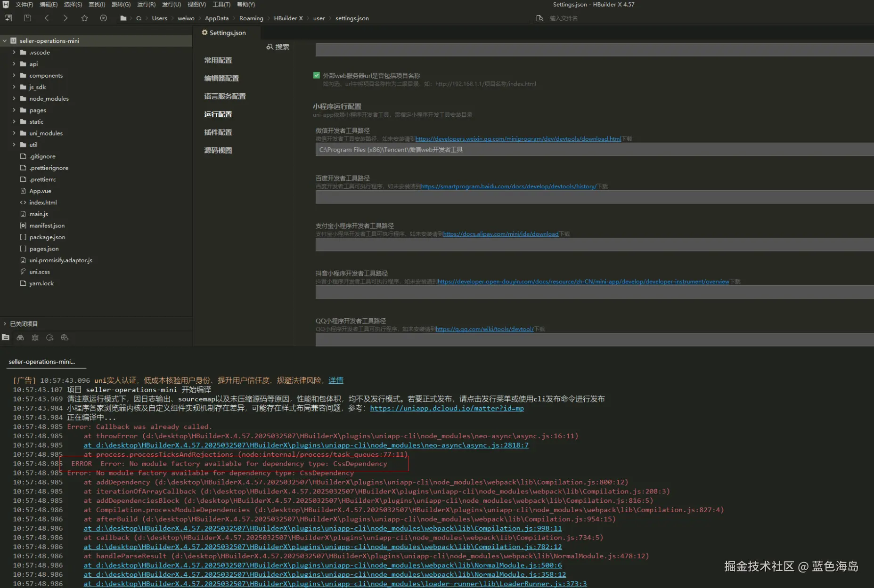Click the search icon labeled 搜索
Image resolution: width=874 pixels, height=588 pixels.
pyautogui.click(x=270, y=47)
